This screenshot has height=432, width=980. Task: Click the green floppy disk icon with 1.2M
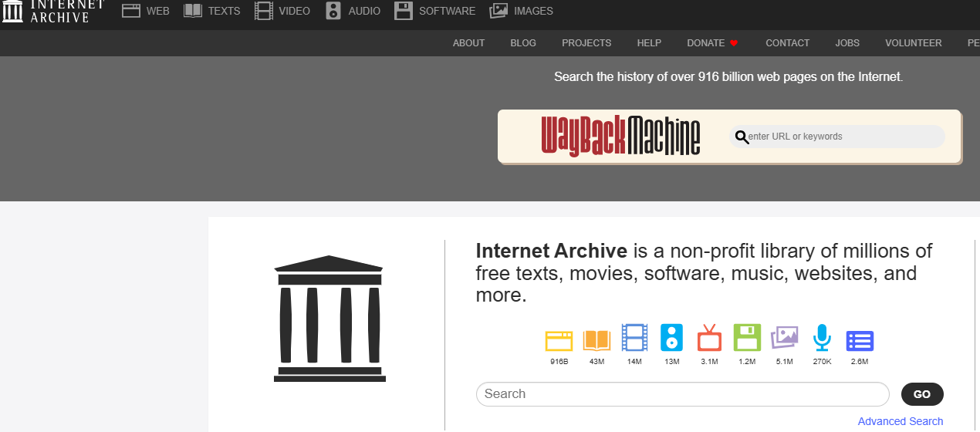(747, 338)
